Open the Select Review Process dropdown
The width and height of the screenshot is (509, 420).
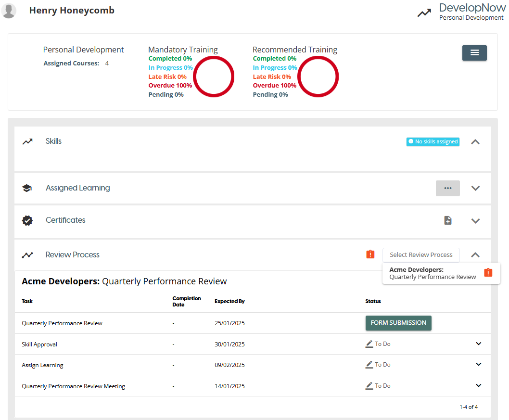point(421,255)
